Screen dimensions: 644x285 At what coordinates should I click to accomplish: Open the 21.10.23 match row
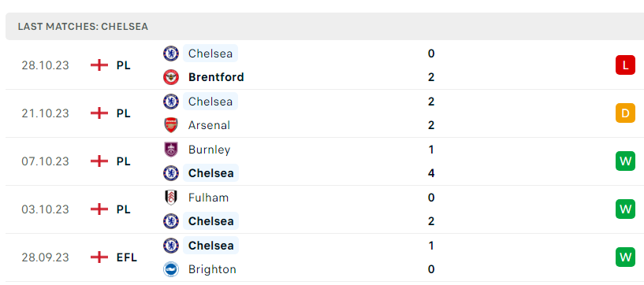pyautogui.click(x=325, y=113)
